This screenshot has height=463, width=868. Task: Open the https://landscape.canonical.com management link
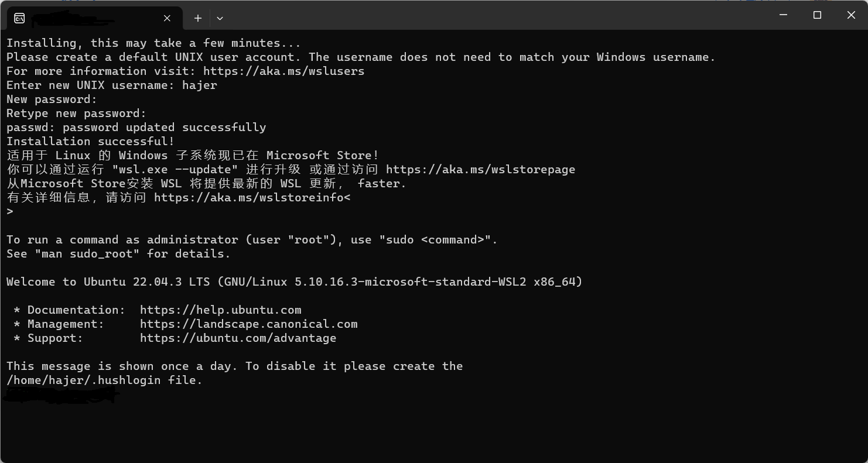248,324
